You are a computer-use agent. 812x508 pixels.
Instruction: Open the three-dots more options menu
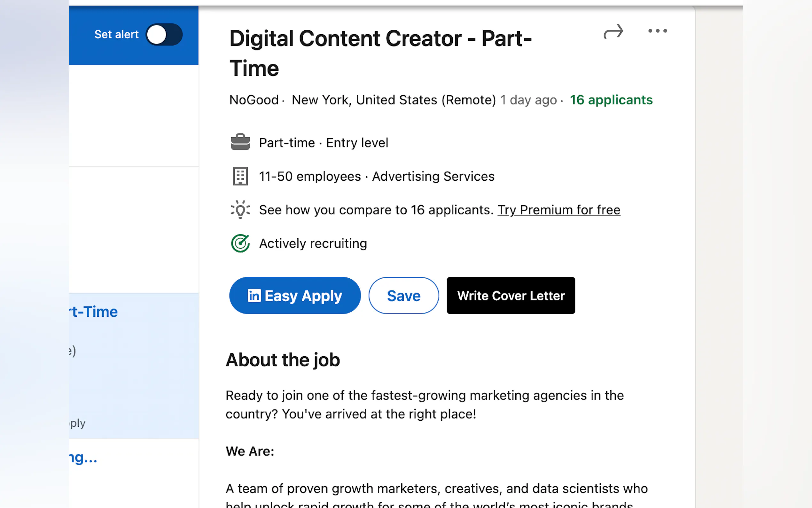[x=657, y=31]
